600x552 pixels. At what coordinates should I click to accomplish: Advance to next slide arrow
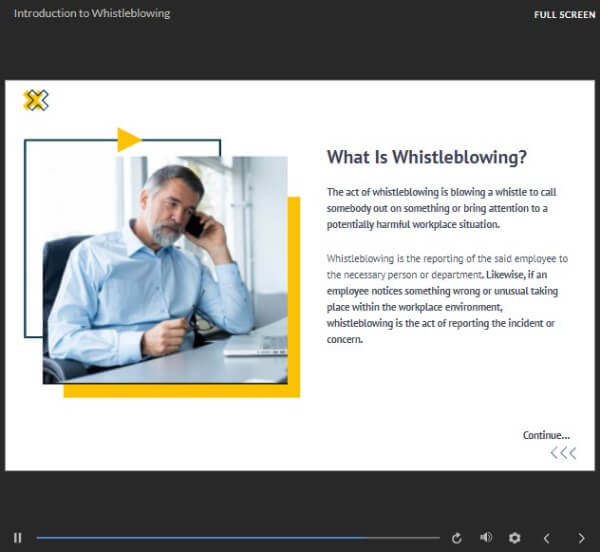pyautogui.click(x=582, y=538)
